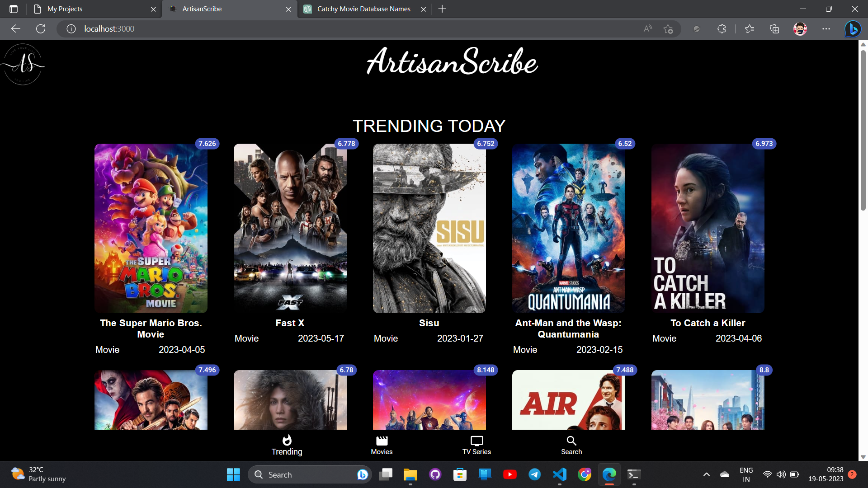The width and height of the screenshot is (868, 488).
Task: Open the Movies clapperboard icon
Action: 382,441
